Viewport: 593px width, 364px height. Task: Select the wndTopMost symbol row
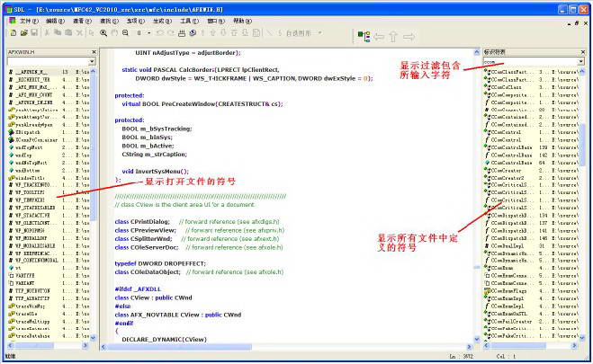(x=49, y=147)
